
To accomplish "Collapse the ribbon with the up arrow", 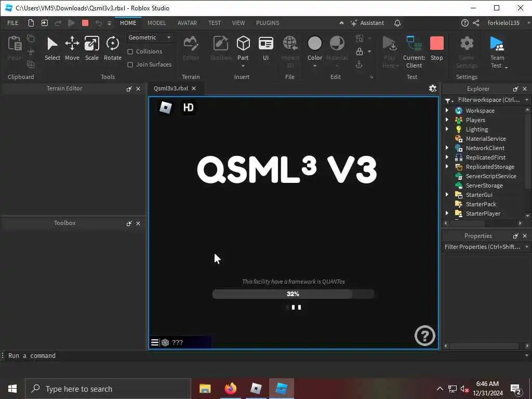I will 341,23.
